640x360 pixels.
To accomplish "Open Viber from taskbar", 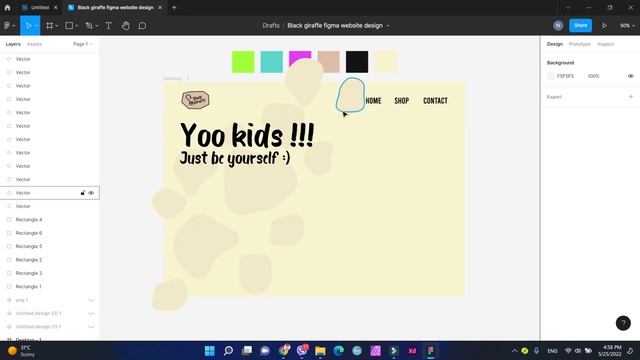I will point(302,351).
